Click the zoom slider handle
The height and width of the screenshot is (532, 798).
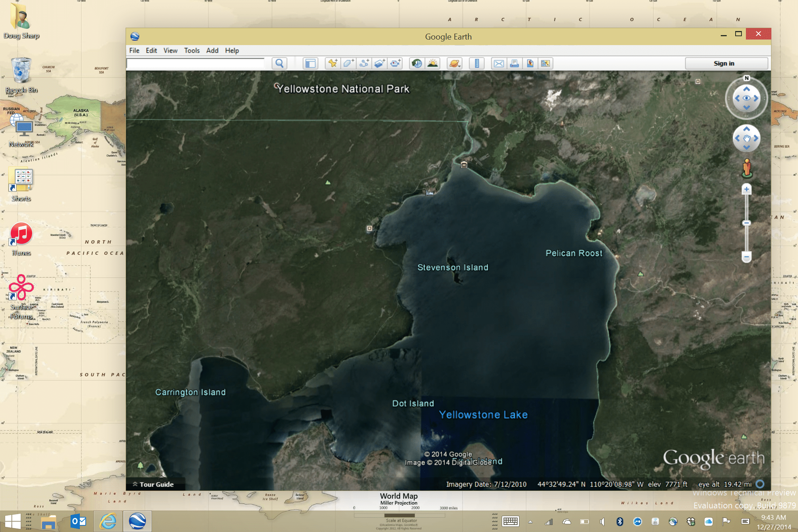point(747,223)
